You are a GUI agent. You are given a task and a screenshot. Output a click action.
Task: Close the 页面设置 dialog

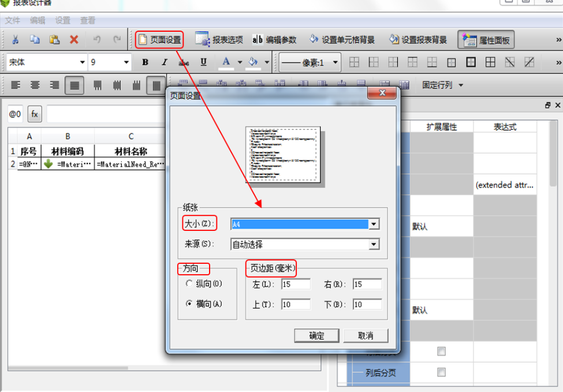pyautogui.click(x=382, y=93)
